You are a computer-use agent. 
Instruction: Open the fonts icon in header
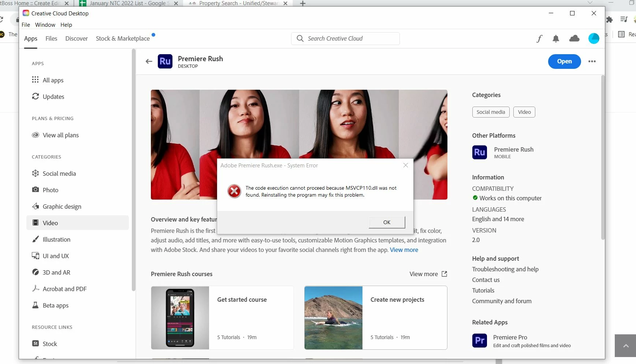[x=539, y=38]
